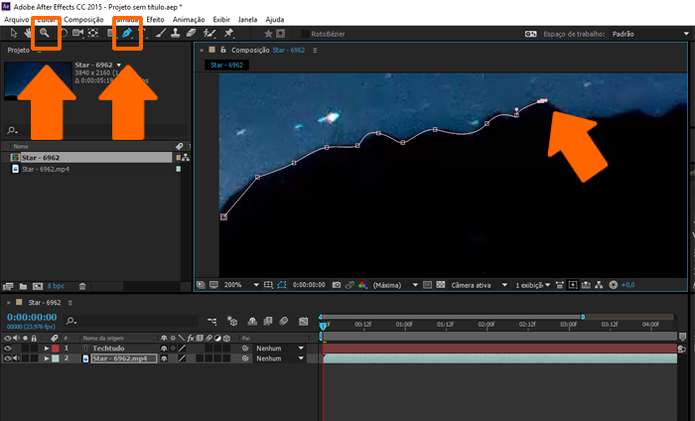695x421 pixels.
Task: Select the Brush tool
Action: click(x=161, y=33)
